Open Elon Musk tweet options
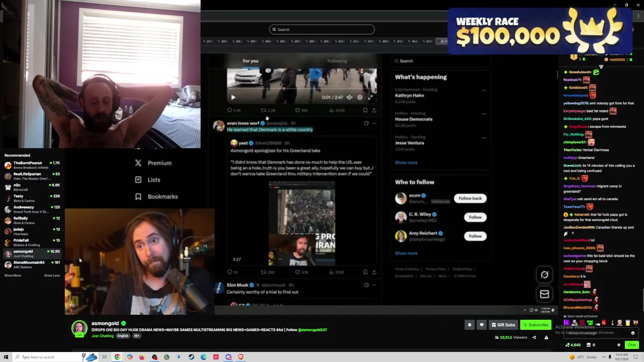 374,285
